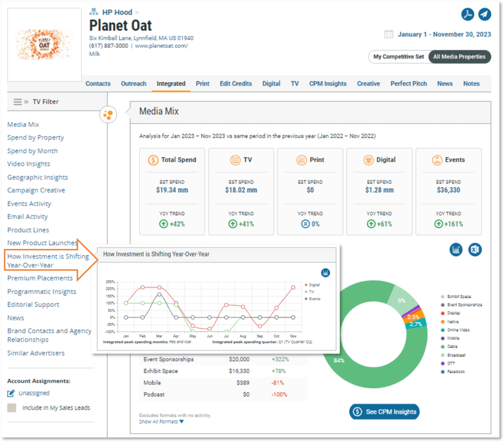This screenshot has height=442, width=504.
Task: Open Email Activity in sidebar
Action: [28, 217]
